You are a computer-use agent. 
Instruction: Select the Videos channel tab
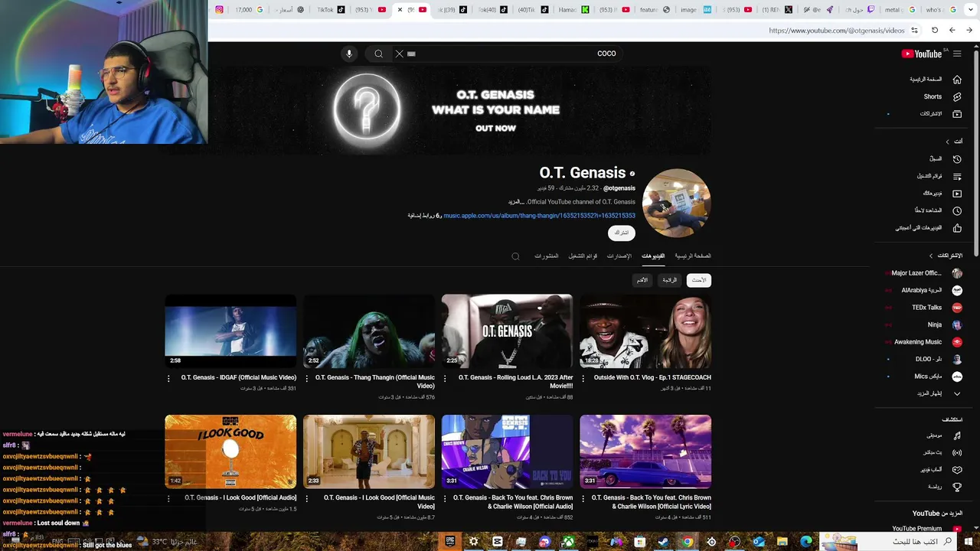click(653, 256)
